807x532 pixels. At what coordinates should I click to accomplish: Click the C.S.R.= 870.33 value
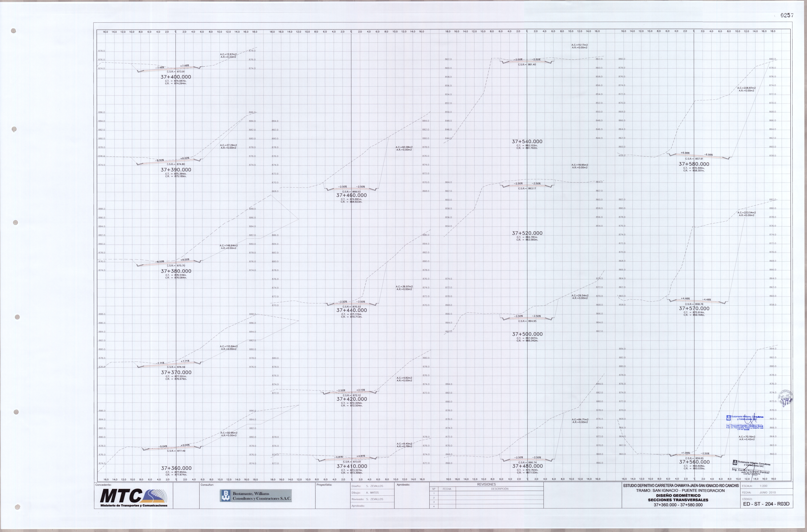(x=352, y=307)
